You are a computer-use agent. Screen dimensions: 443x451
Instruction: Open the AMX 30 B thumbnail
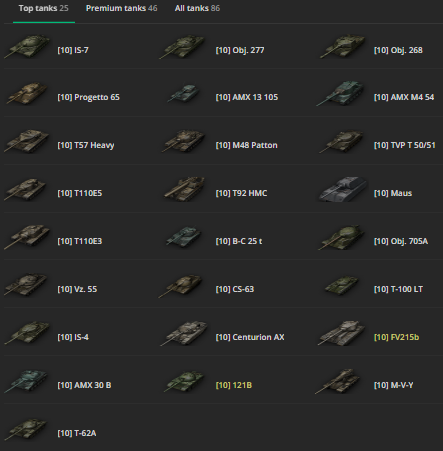tap(26, 381)
